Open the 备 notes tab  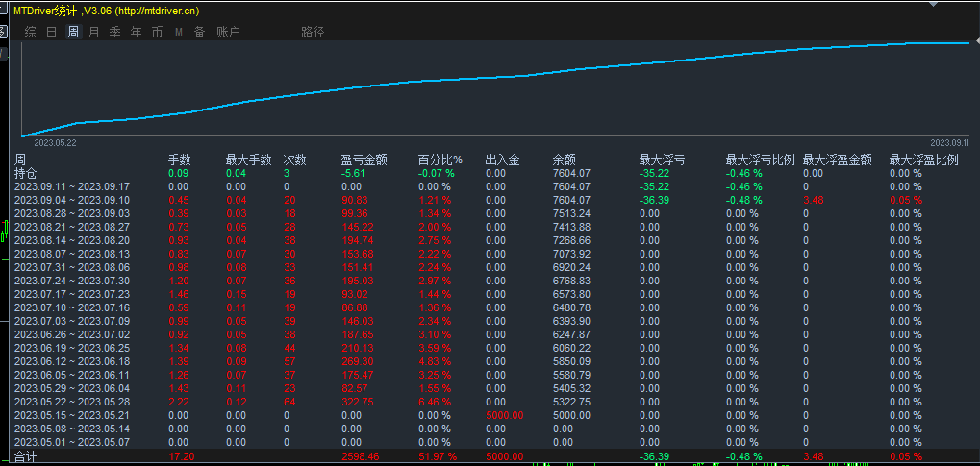point(199,32)
